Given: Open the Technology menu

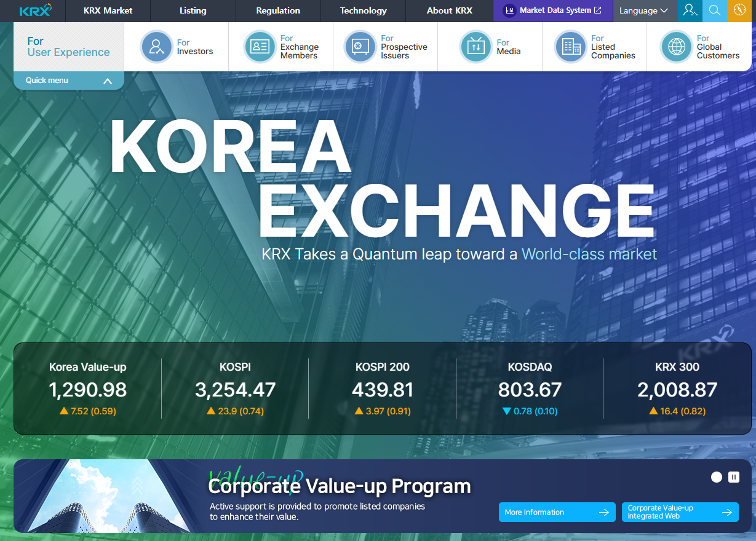Looking at the screenshot, I should click(x=364, y=10).
